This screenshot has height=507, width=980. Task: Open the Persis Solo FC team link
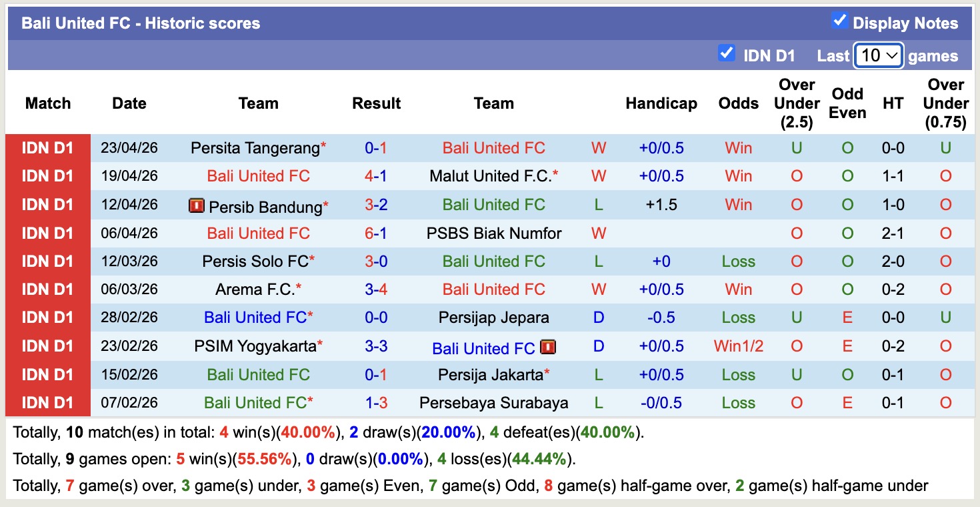pos(255,262)
